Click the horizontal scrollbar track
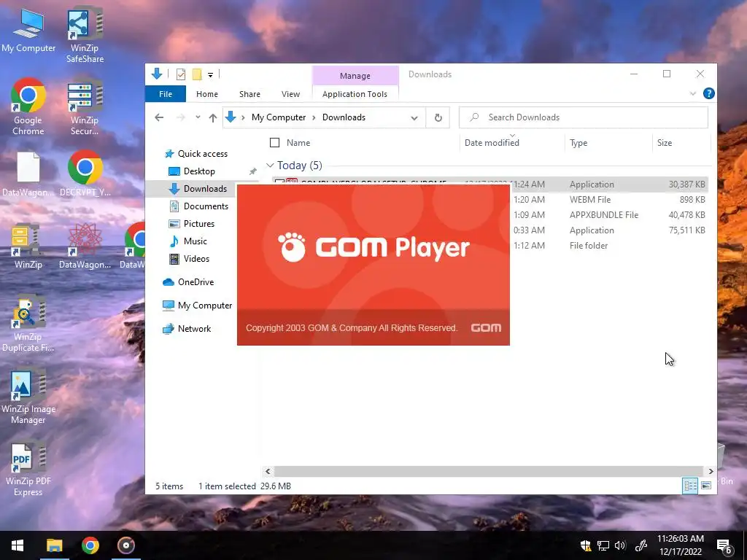The height and width of the screenshot is (560, 747). tap(488, 472)
